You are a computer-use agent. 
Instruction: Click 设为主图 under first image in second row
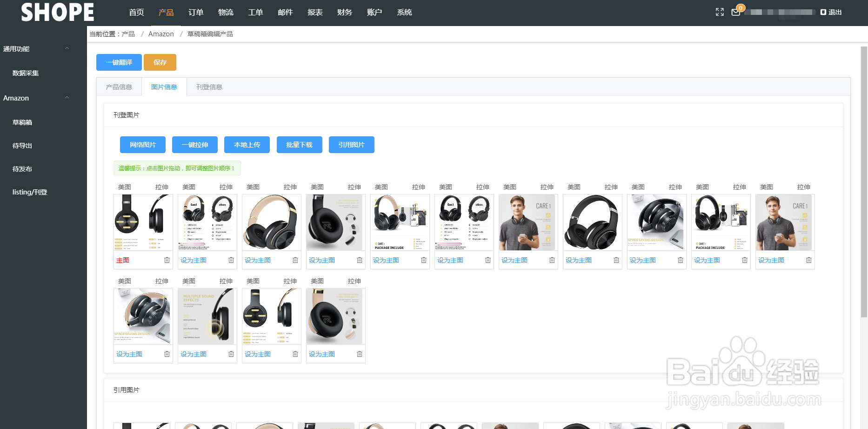click(x=129, y=354)
